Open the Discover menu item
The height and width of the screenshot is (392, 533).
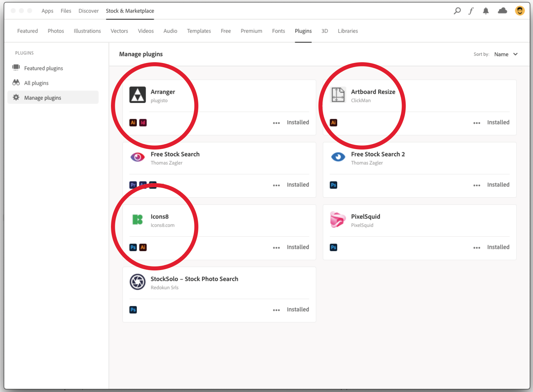[x=88, y=11]
